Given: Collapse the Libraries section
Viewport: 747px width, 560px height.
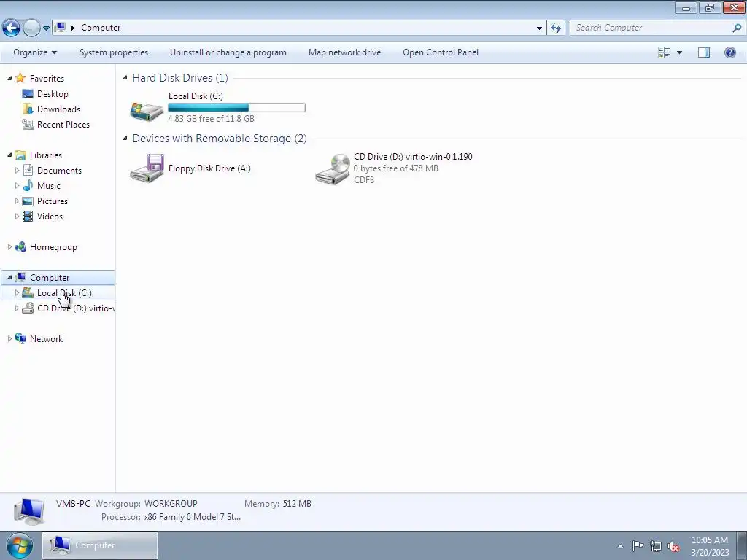Looking at the screenshot, I should (x=9, y=155).
